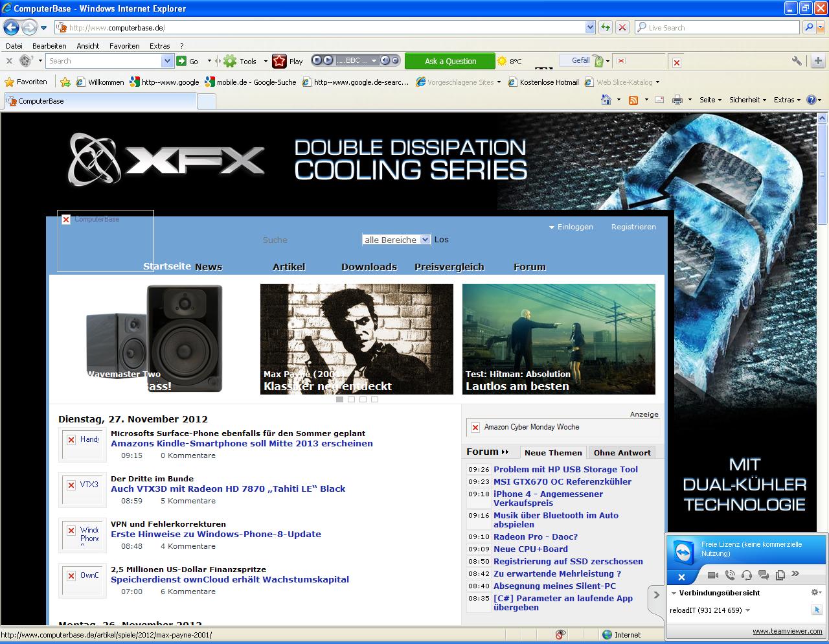Click the Help question mark icon
This screenshot has height=644, width=829.
(x=810, y=100)
